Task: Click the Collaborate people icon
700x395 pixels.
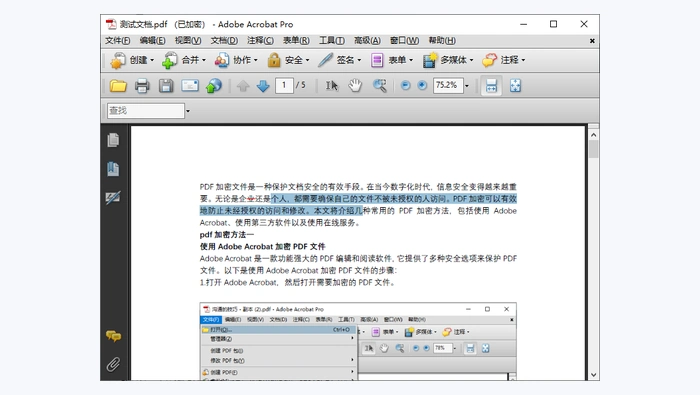Action: coord(221,60)
